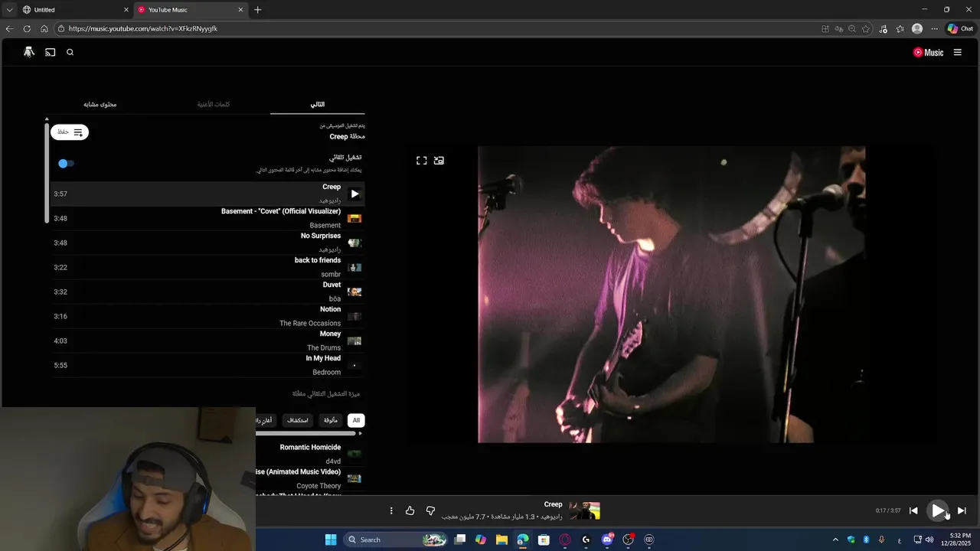The width and height of the screenshot is (980, 551).
Task: Switch to the كلمات الأغنية (Lyrics) tab
Action: coord(214,104)
